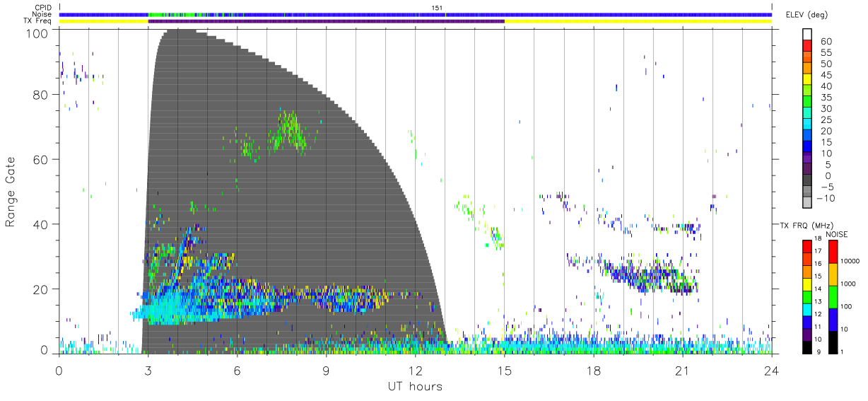Screen dimensions: 868x401
Task: Click the 10000 label on NOISE scale
Action: click(851, 262)
